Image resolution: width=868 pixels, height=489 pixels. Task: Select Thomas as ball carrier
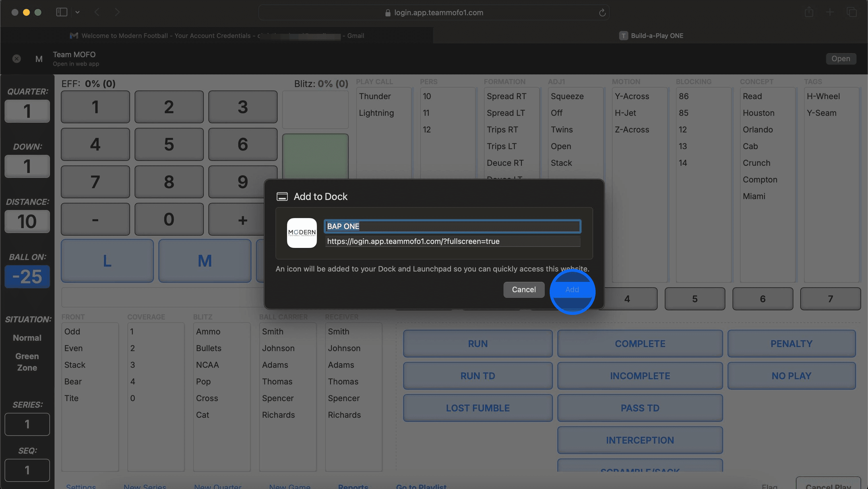(x=277, y=382)
